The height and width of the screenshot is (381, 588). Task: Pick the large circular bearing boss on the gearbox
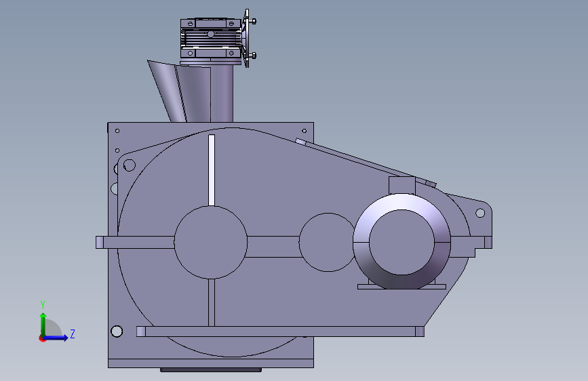click(x=211, y=242)
